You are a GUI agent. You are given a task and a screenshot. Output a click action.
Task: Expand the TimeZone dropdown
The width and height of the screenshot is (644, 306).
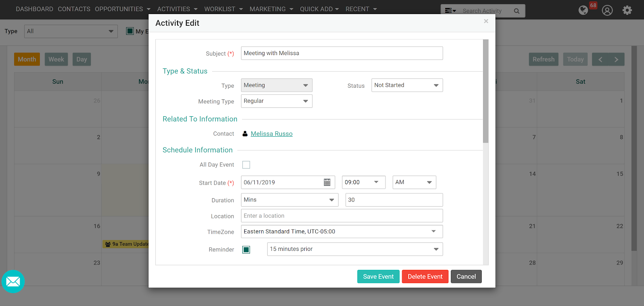(342, 232)
